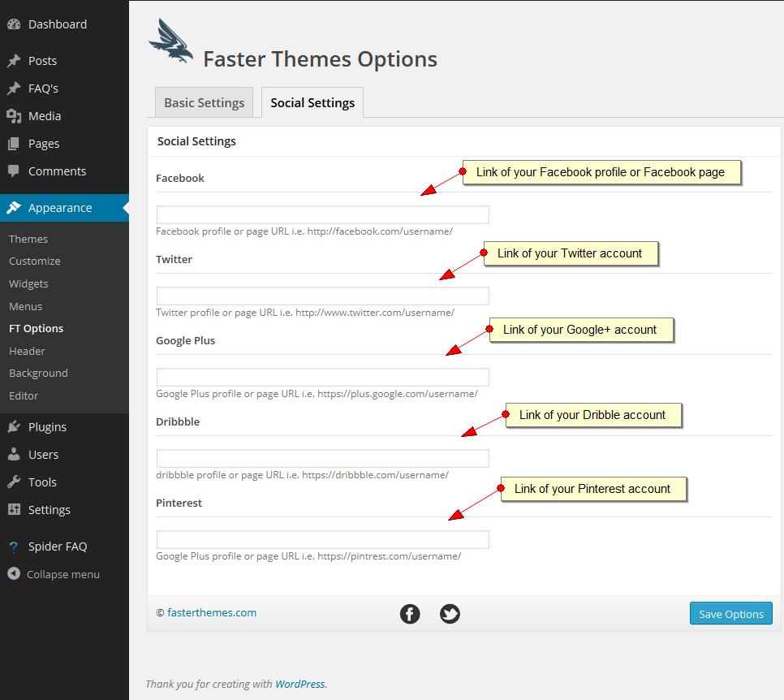The width and height of the screenshot is (784, 700).
Task: Click the Tools wrench icon
Action: [x=14, y=482]
